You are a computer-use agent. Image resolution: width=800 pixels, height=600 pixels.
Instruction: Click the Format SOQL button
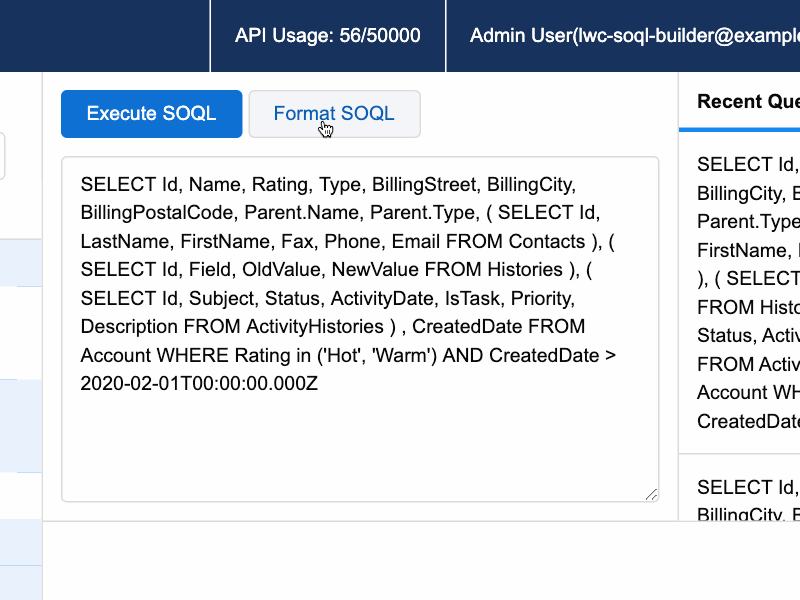334,113
